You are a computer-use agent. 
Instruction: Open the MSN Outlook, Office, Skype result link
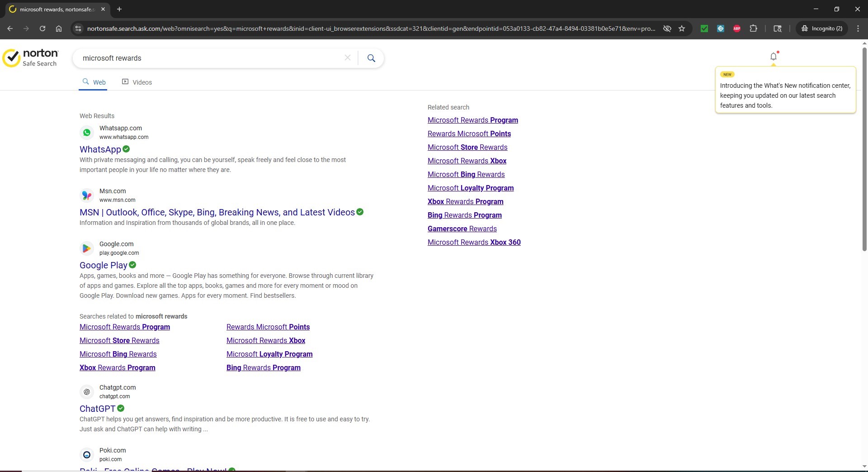click(217, 212)
